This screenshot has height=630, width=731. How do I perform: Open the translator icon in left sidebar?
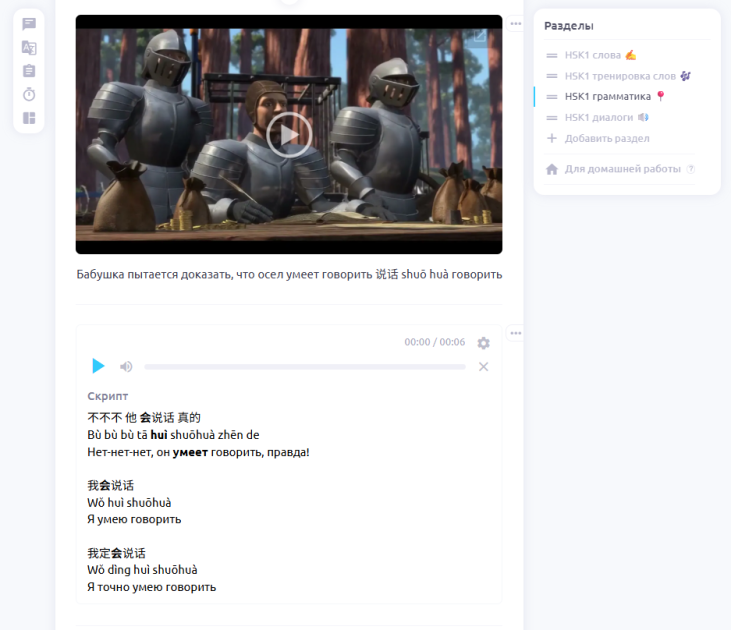[29, 48]
